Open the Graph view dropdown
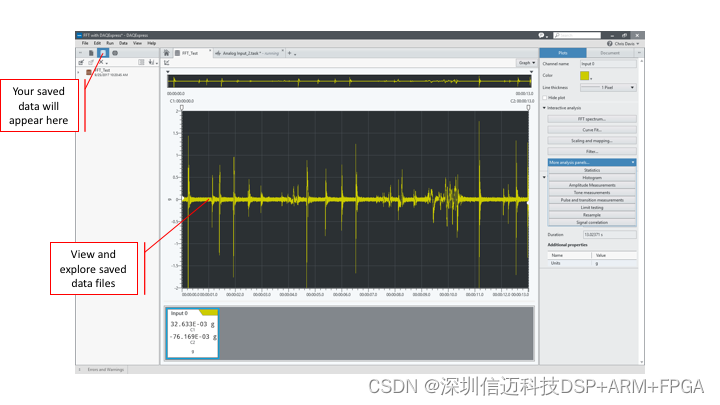Viewport: 720px width, 405px height. click(x=525, y=62)
